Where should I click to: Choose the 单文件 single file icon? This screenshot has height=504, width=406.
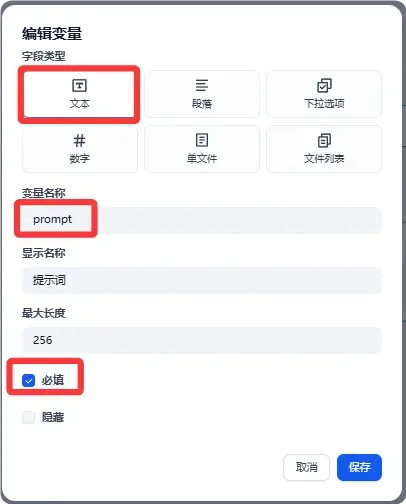pyautogui.click(x=202, y=140)
